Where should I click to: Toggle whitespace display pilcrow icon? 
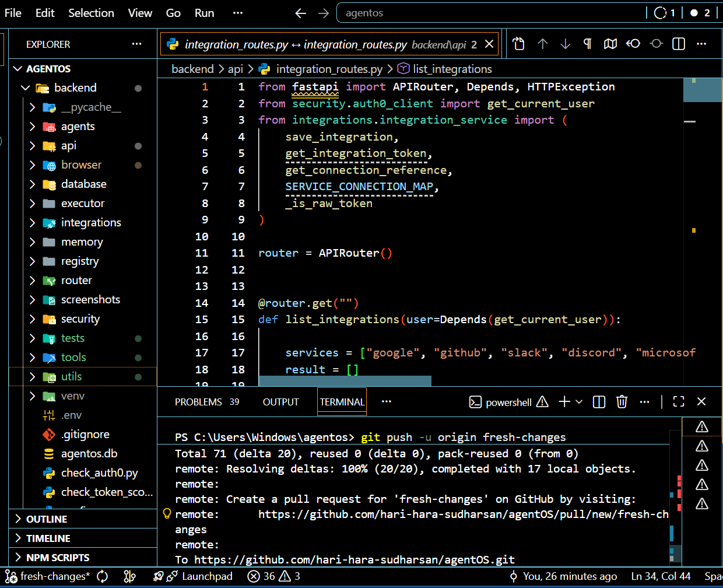[587, 44]
